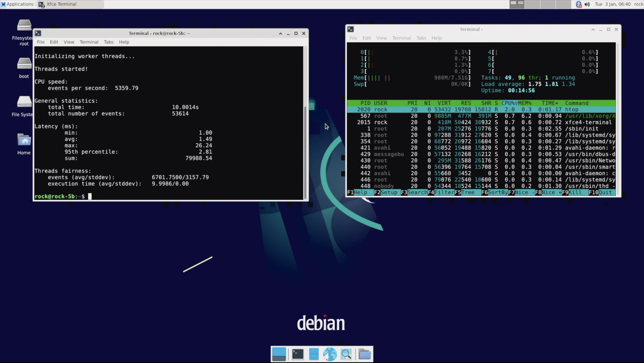Open the dock's folder directory menu

click(365, 354)
